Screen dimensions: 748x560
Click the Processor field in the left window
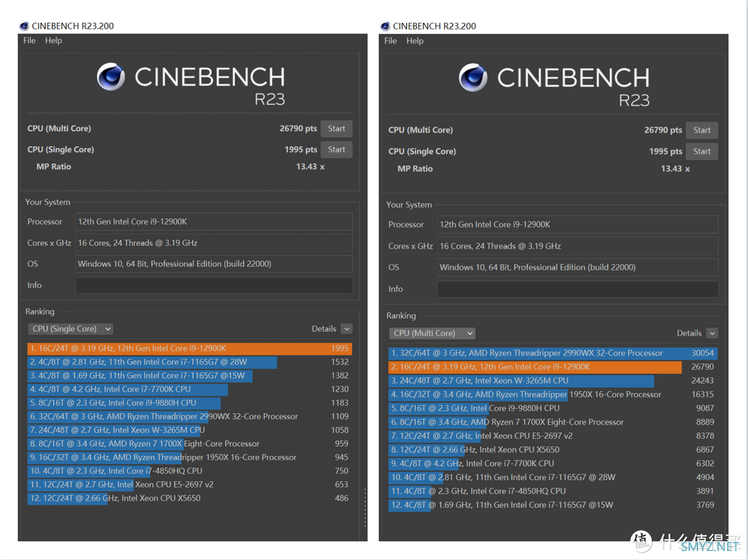214,222
